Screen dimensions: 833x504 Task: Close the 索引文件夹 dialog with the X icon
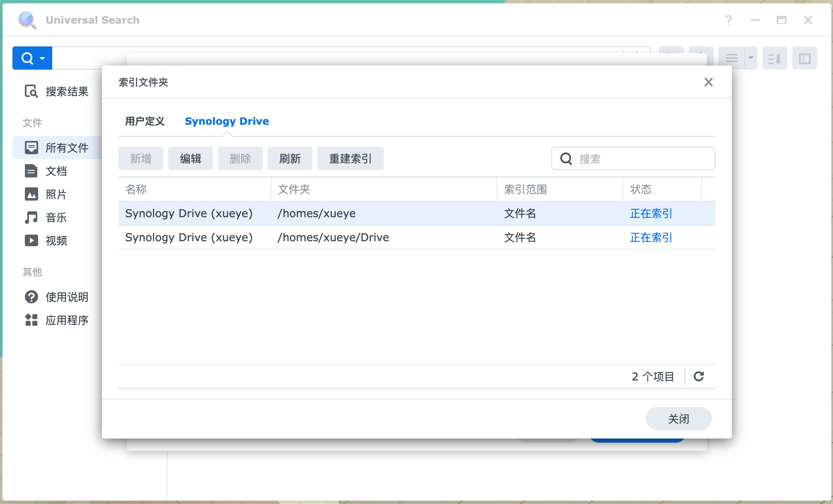[708, 82]
